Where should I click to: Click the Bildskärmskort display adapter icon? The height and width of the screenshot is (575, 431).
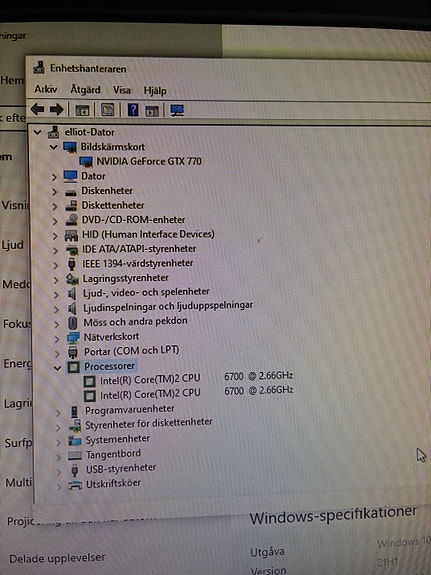(70, 147)
